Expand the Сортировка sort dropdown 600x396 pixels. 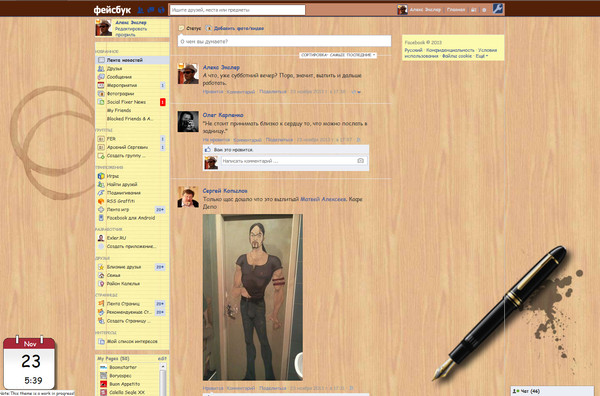[x=338, y=55]
